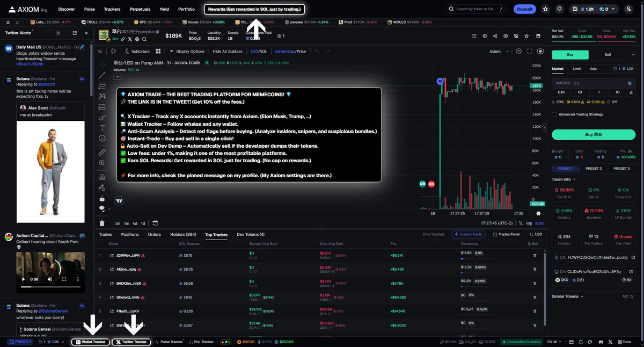Open Pulse in top navigation
This screenshot has width=644, height=347.
[90, 9]
